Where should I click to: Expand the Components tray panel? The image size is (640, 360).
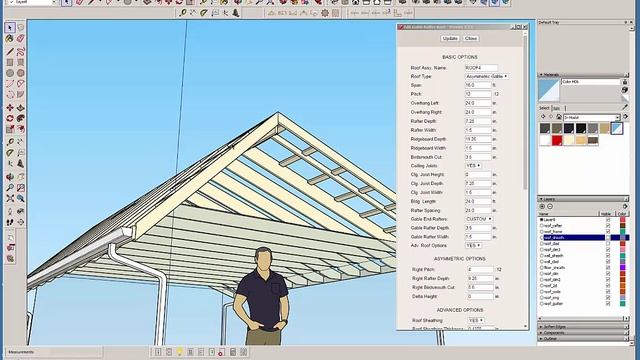583,333
